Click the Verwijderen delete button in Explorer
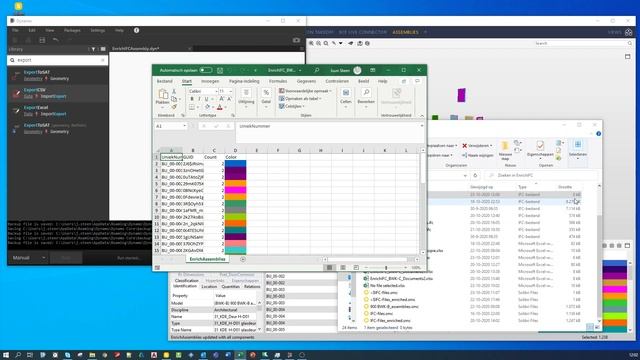The height and width of the screenshot is (360, 640). click(x=477, y=146)
